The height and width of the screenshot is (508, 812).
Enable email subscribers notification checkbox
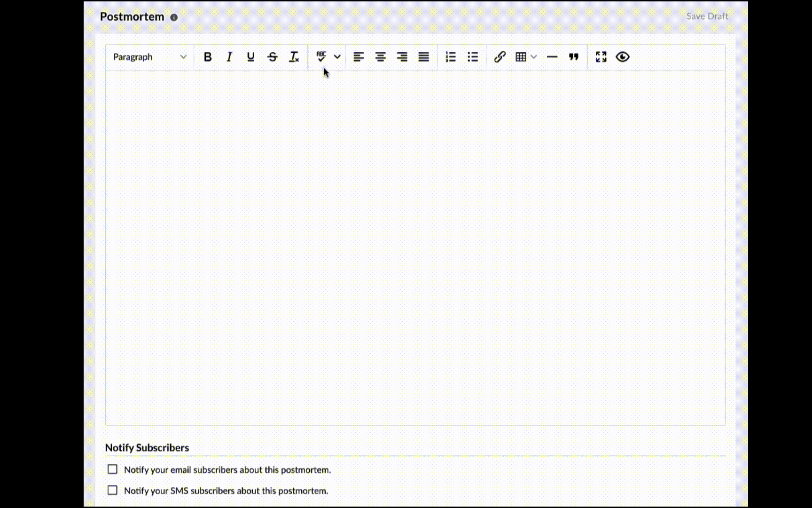[112, 469]
